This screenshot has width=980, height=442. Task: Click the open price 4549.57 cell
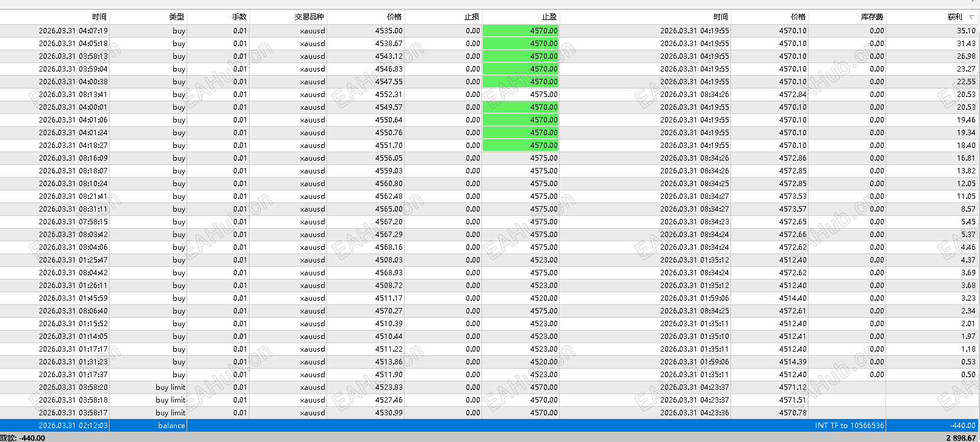[x=389, y=107]
